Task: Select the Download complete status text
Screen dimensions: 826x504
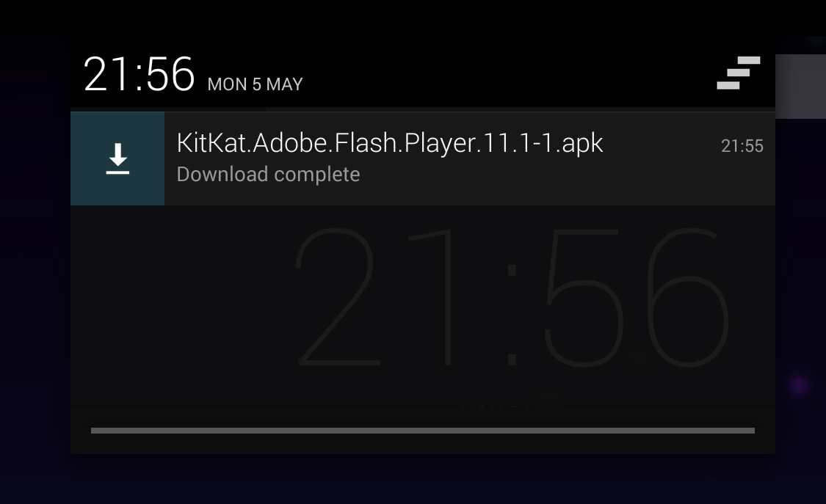Action: 268,174
